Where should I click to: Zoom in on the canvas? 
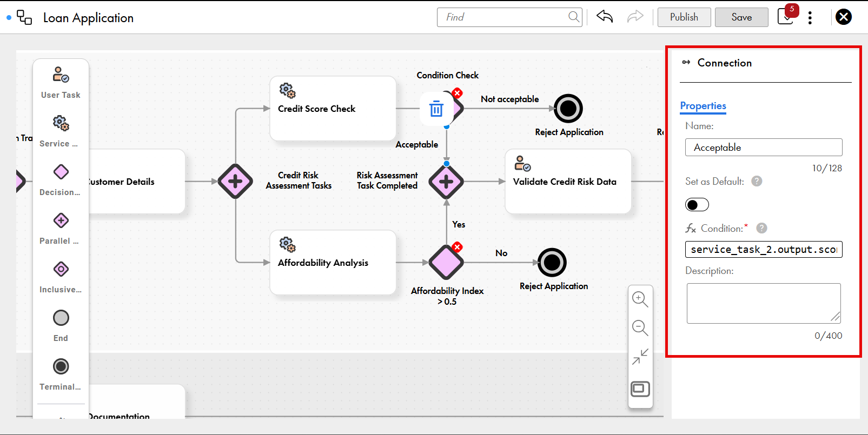pyautogui.click(x=640, y=299)
